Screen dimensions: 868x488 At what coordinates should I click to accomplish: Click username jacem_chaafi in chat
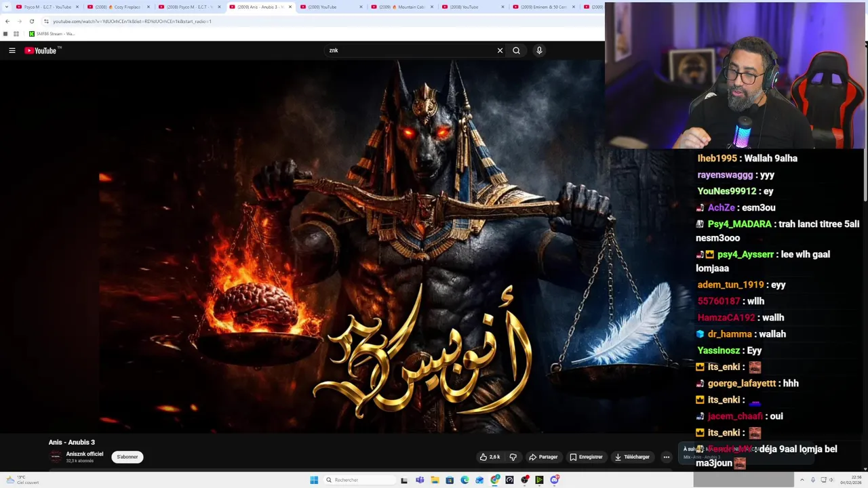pyautogui.click(x=735, y=416)
